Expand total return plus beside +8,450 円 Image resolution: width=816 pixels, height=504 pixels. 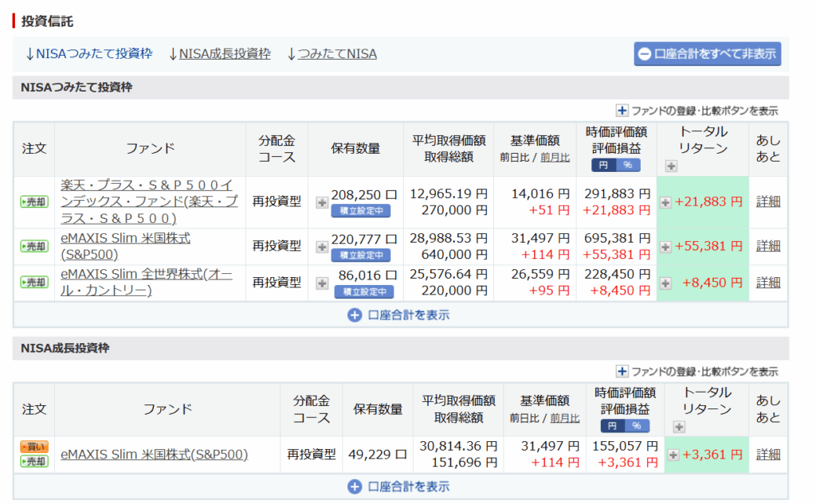(665, 283)
